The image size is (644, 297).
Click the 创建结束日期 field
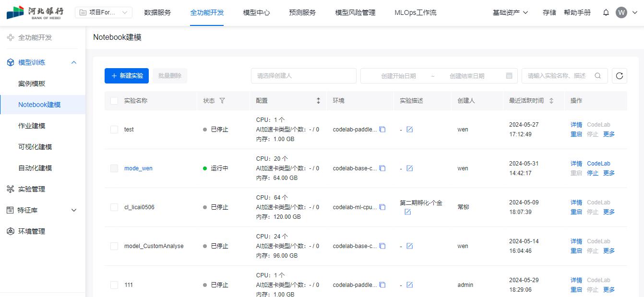pyautogui.click(x=467, y=76)
